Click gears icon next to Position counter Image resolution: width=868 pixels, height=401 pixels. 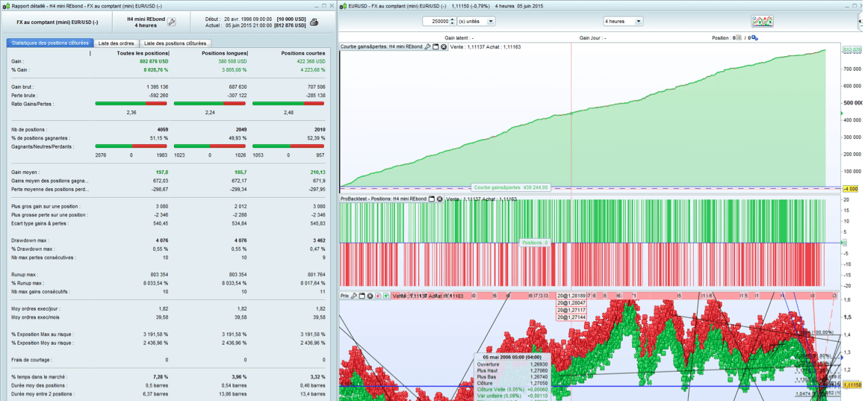(x=754, y=38)
